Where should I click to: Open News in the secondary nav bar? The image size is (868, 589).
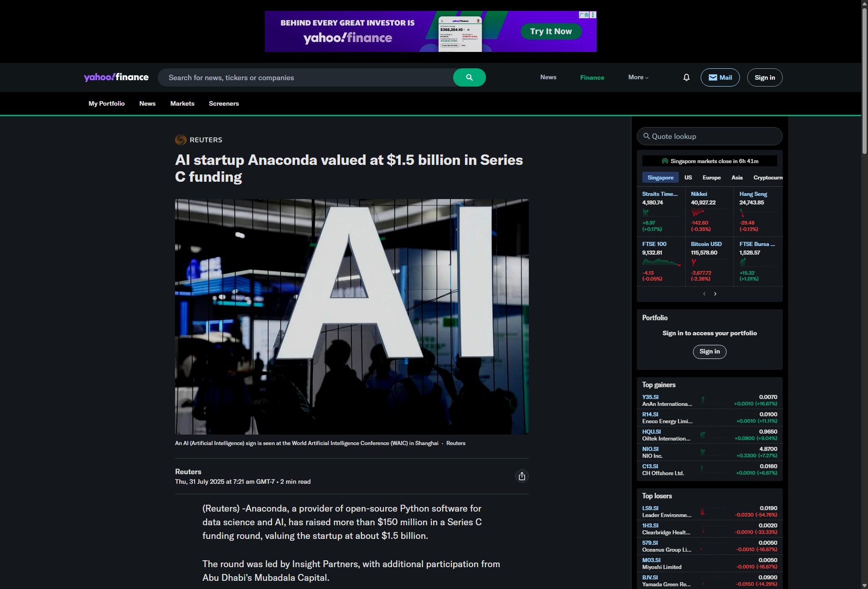click(147, 103)
